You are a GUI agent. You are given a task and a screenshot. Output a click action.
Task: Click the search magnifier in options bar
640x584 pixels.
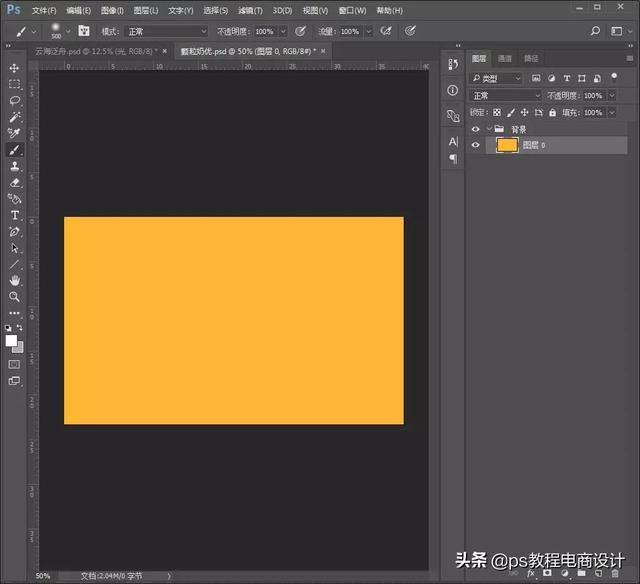595,31
